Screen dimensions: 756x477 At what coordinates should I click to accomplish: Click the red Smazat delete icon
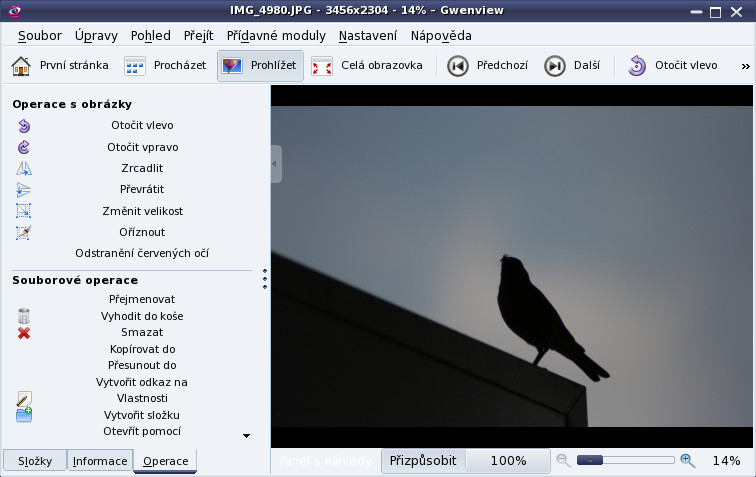coord(24,333)
